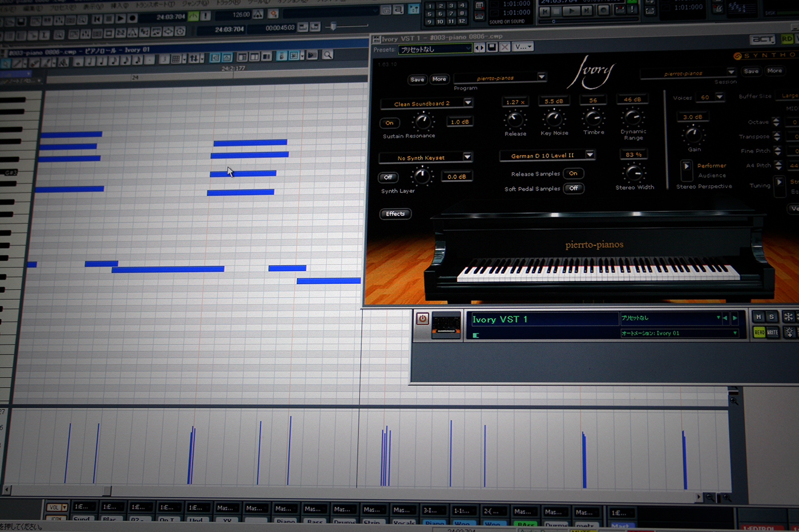Click the magnifier zoom icon in piano roll toolbar
The width and height of the screenshot is (799, 532).
pyautogui.click(x=328, y=55)
